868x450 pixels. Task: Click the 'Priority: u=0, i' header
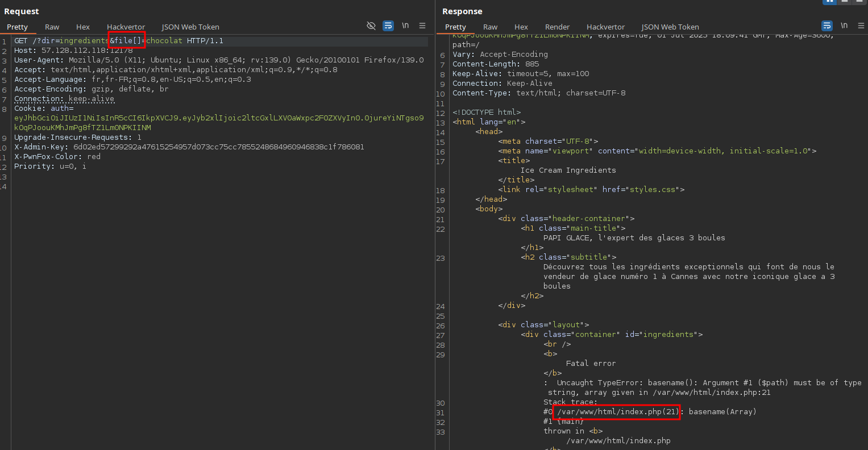51,166
